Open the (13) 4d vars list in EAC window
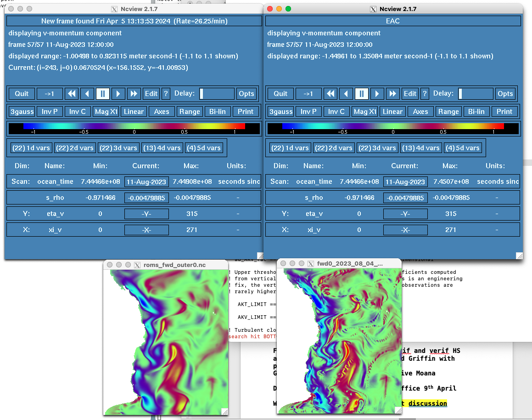The image size is (532, 420). pyautogui.click(x=421, y=148)
